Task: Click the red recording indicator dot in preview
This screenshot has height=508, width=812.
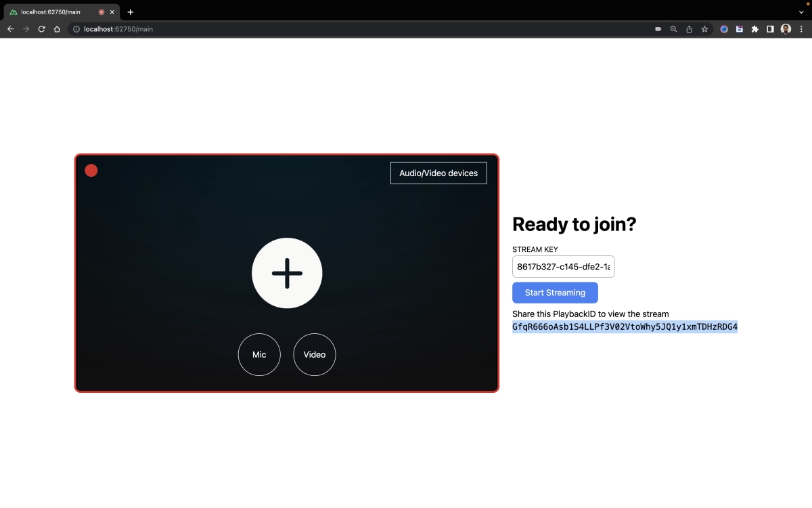Action: tap(91, 171)
